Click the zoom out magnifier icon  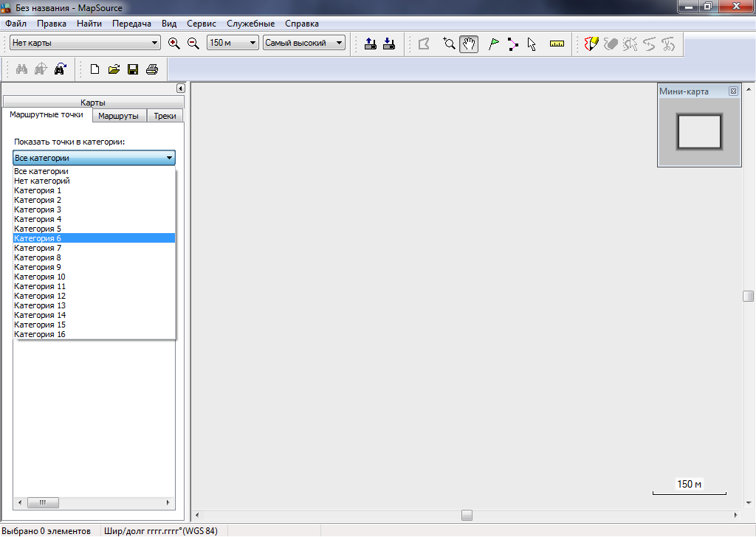pyautogui.click(x=193, y=44)
